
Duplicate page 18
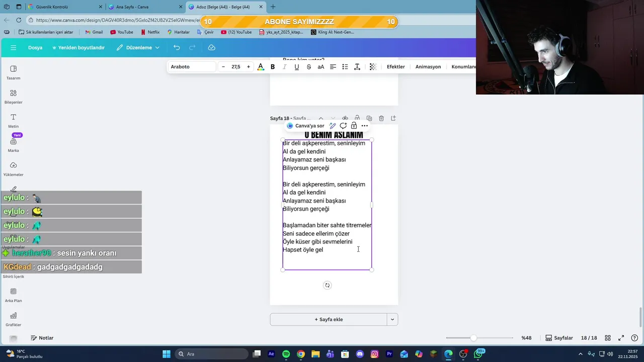(x=369, y=119)
